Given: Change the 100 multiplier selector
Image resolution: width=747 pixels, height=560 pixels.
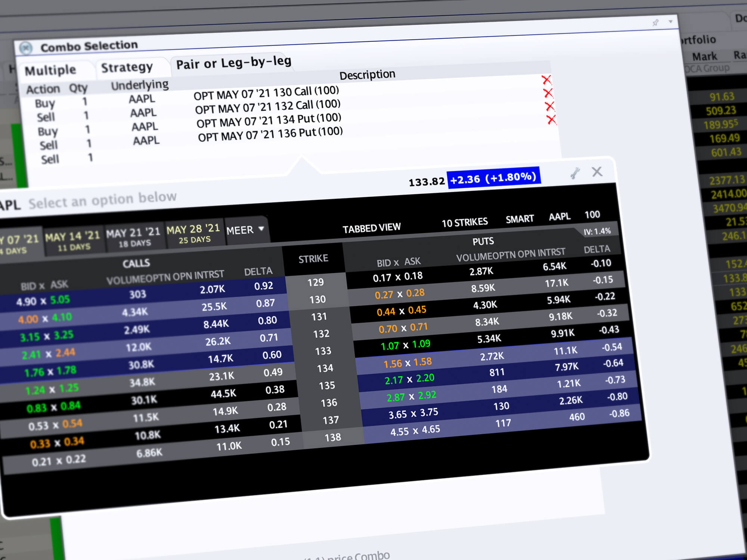Looking at the screenshot, I should [x=592, y=214].
